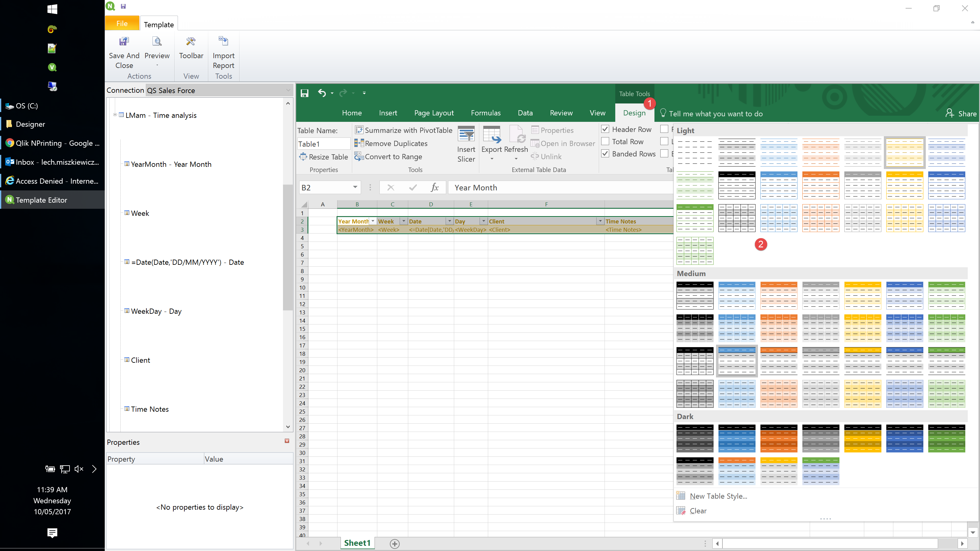The image size is (980, 551).
Task: Click Insert Slicer icon
Action: 466,134
